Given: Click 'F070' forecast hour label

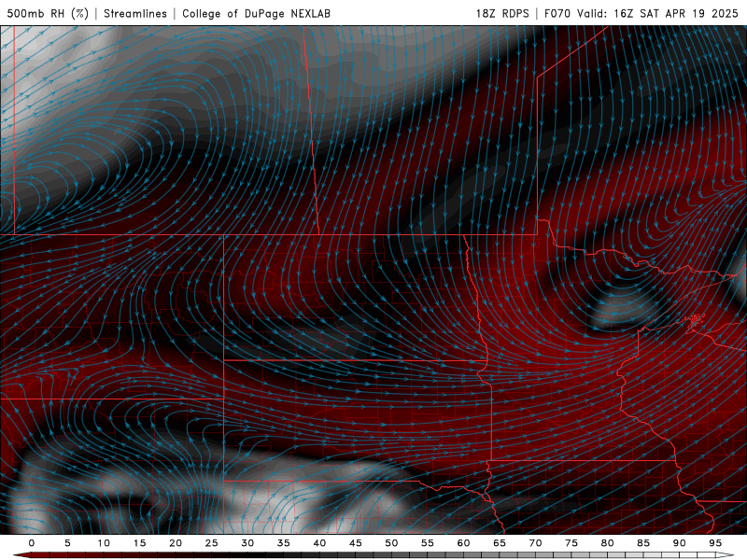Looking at the screenshot, I should (557, 13).
